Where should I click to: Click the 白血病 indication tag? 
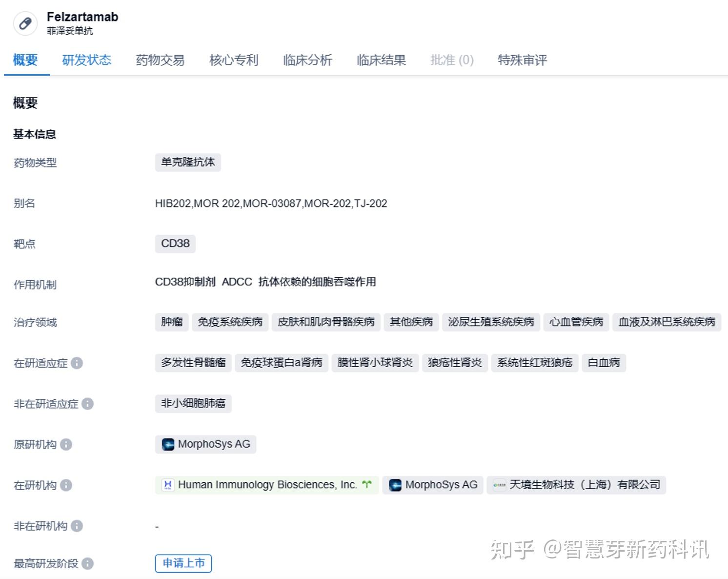point(604,363)
